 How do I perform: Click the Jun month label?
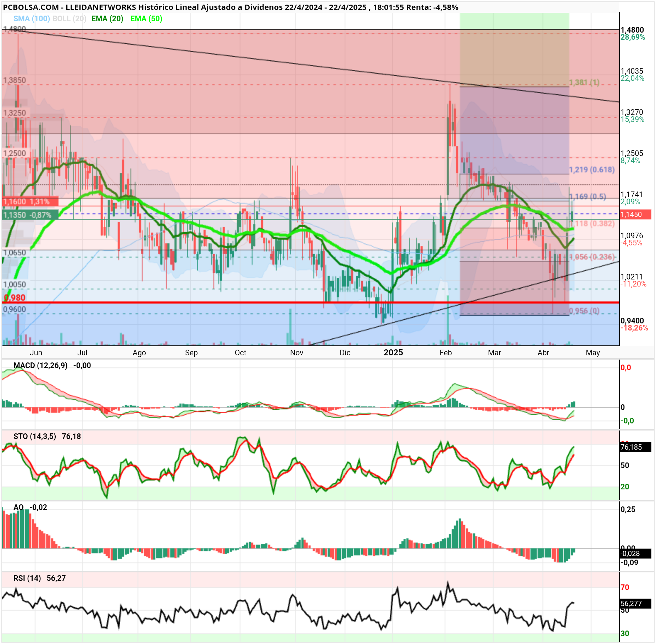[36, 352]
